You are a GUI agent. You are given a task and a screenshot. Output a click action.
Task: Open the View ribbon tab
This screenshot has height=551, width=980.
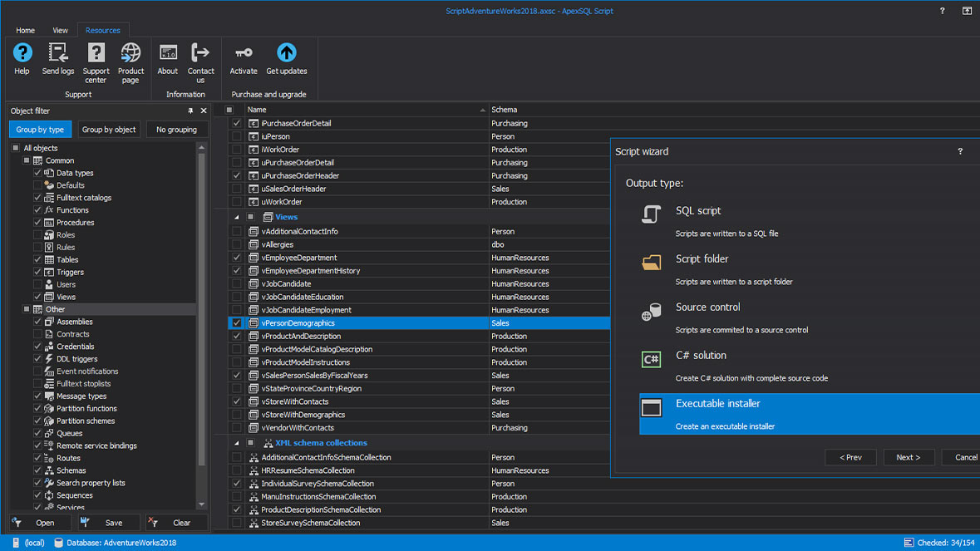pyautogui.click(x=59, y=29)
